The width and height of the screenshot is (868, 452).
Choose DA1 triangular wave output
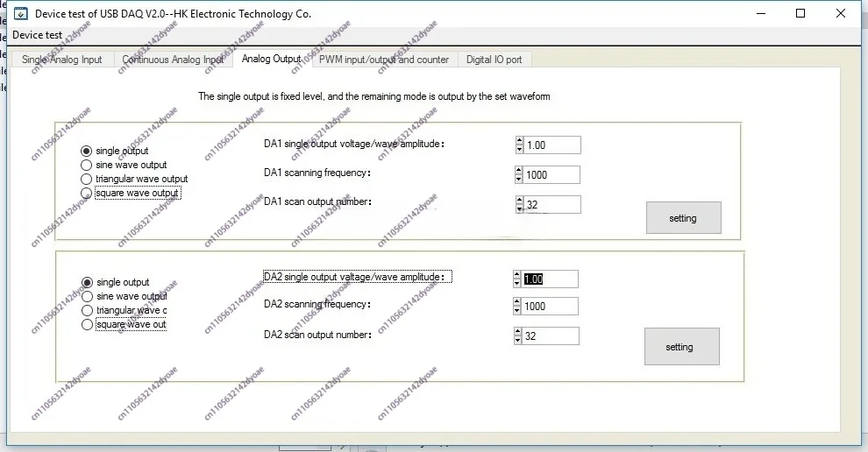coord(86,179)
